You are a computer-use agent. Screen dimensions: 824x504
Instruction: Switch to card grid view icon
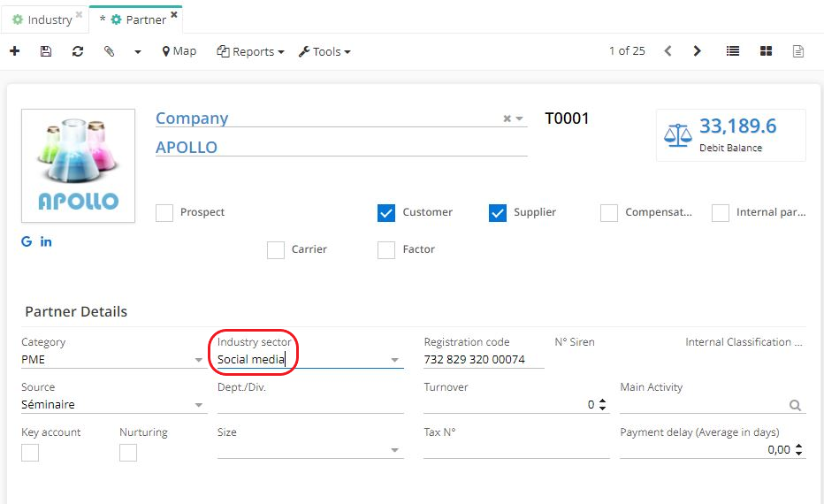pyautogui.click(x=766, y=51)
